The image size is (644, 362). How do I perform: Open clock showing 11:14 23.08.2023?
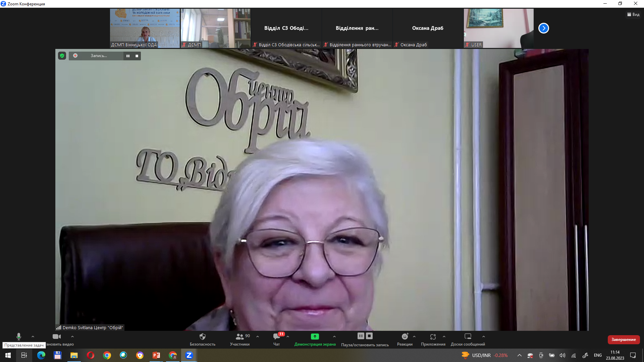[615, 355]
